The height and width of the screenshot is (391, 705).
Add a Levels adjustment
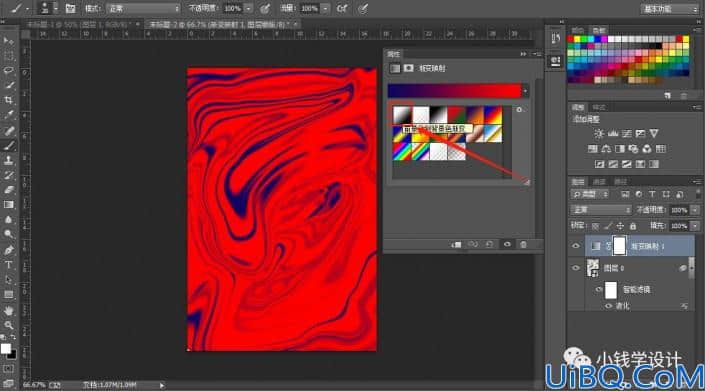click(613, 133)
